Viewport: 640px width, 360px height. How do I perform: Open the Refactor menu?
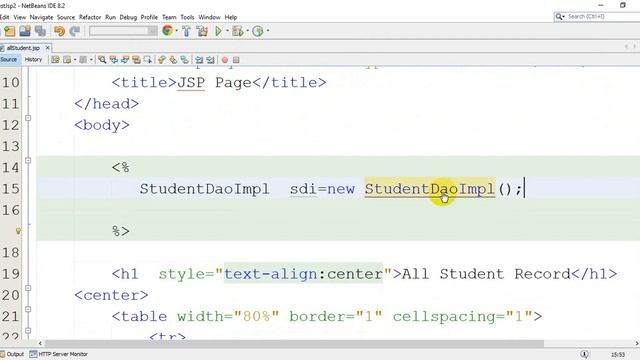(x=90, y=17)
